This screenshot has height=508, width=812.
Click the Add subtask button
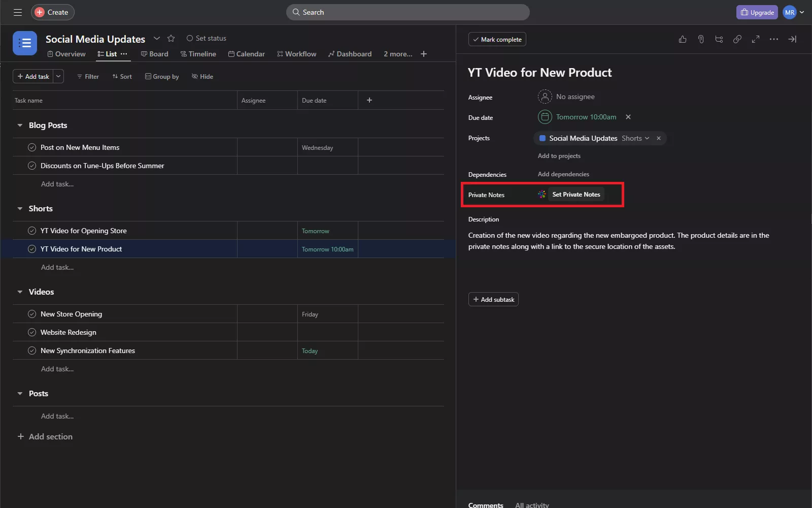point(493,299)
